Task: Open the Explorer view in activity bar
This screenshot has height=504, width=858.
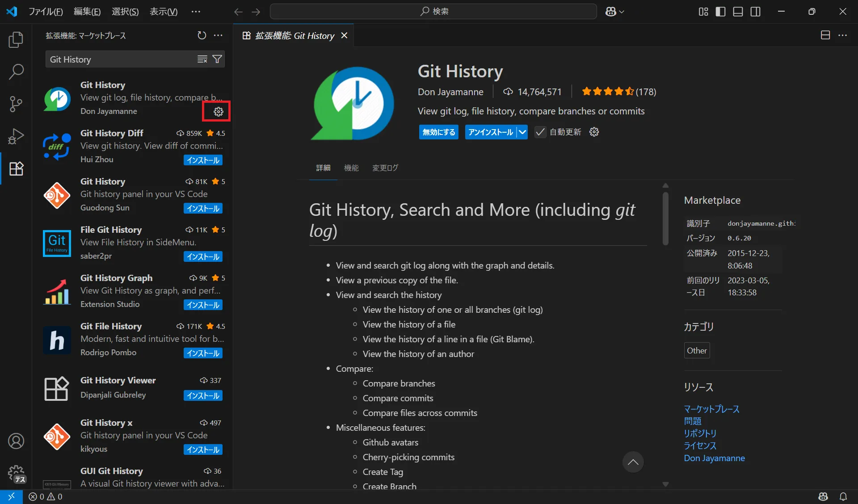Action: click(x=16, y=40)
